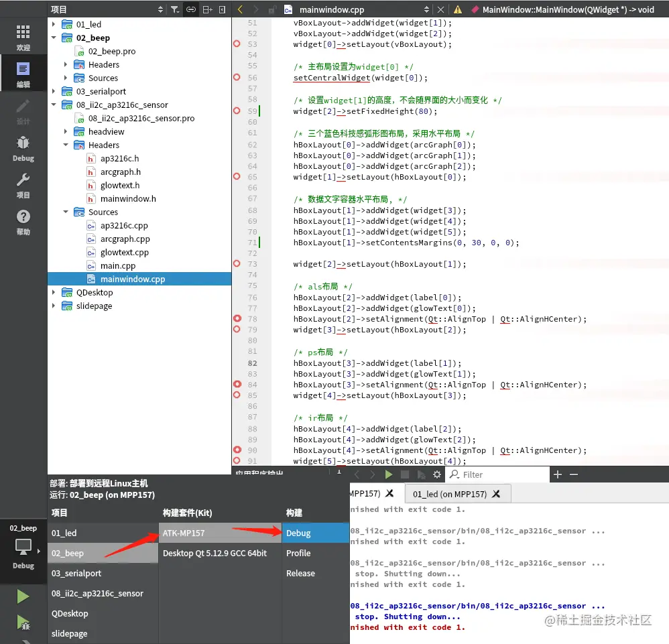Select QDesktop in kit selector project list
Screen dimensions: 669x644
pyautogui.click(x=103, y=613)
